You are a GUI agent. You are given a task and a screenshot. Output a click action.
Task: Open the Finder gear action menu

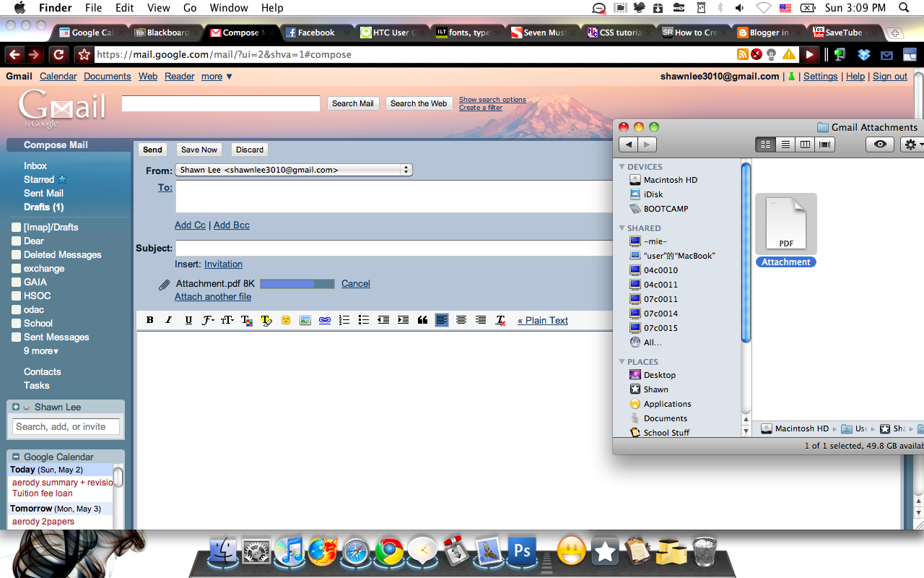(x=912, y=144)
